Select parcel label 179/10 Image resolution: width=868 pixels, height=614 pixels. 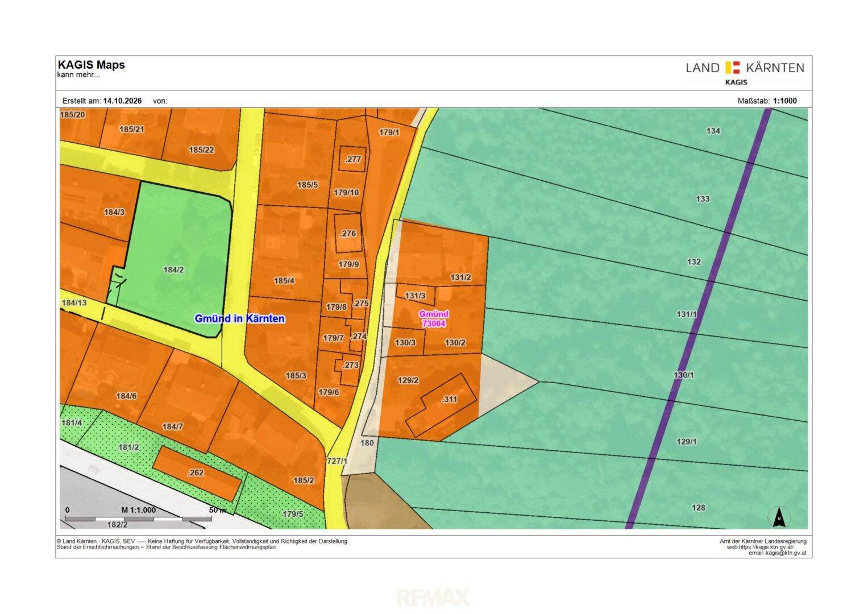click(x=346, y=193)
